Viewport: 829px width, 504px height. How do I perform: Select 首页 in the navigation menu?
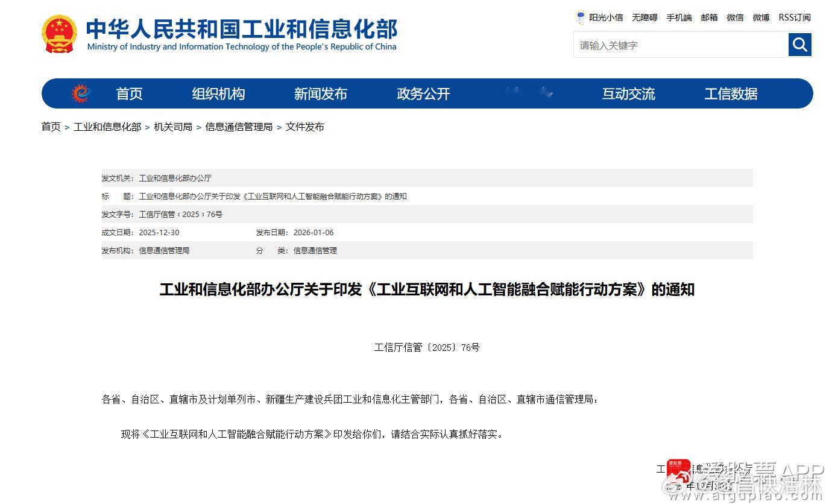point(129,93)
